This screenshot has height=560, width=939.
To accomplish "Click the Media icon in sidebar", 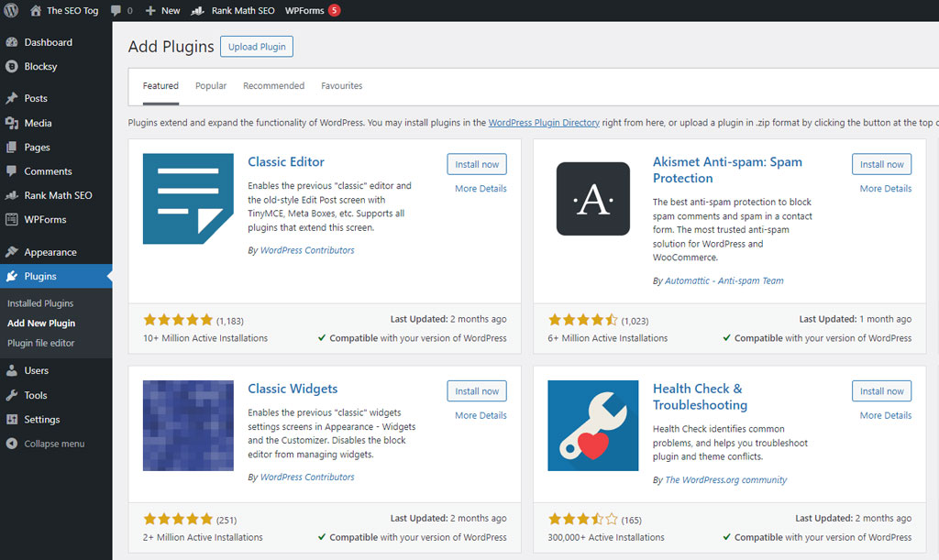I will point(11,123).
